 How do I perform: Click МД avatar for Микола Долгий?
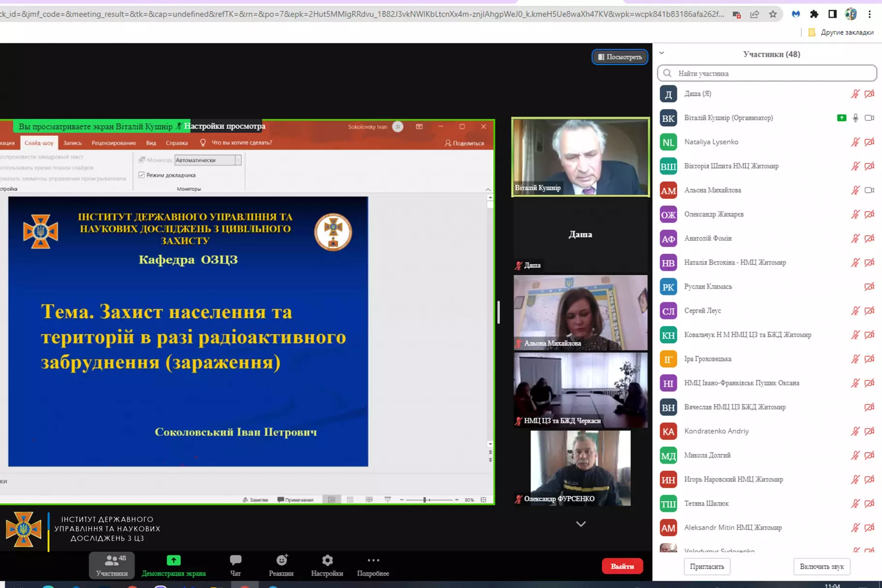click(x=668, y=456)
